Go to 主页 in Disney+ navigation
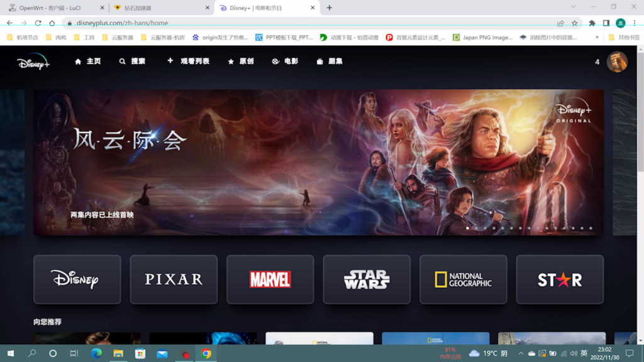The width and height of the screenshot is (644, 362). click(87, 61)
